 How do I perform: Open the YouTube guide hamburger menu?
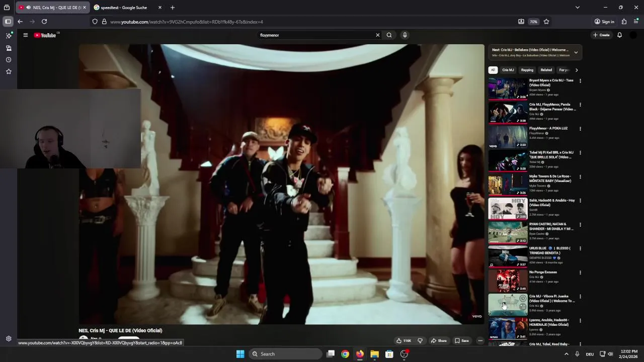point(25,35)
